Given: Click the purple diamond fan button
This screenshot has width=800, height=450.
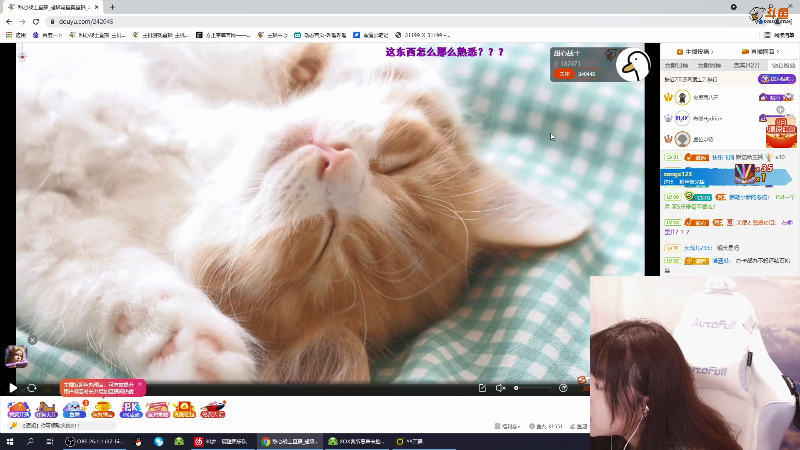Looking at the screenshot, I should click(x=777, y=79).
